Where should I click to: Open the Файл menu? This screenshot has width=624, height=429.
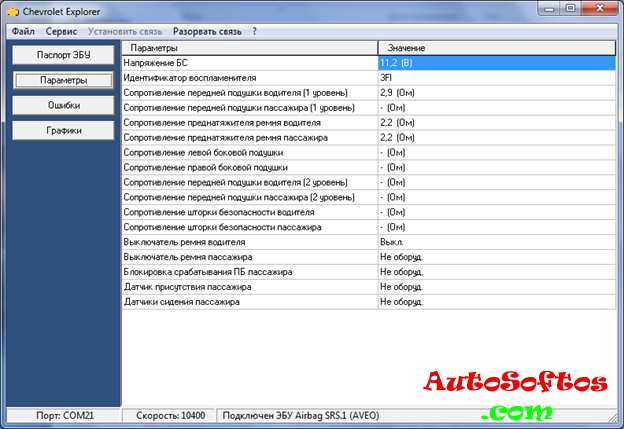click(x=23, y=31)
